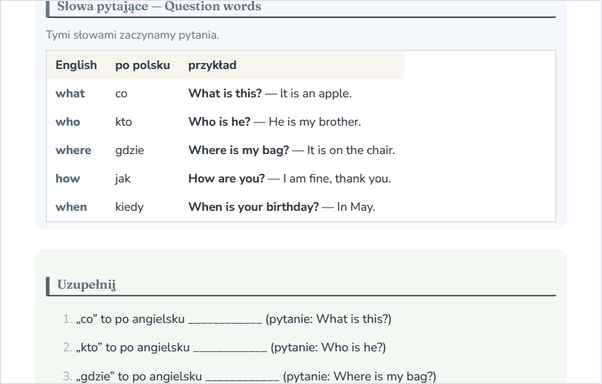602x384 pixels.
Task: Click the example 'How are you?'
Action: tap(227, 179)
